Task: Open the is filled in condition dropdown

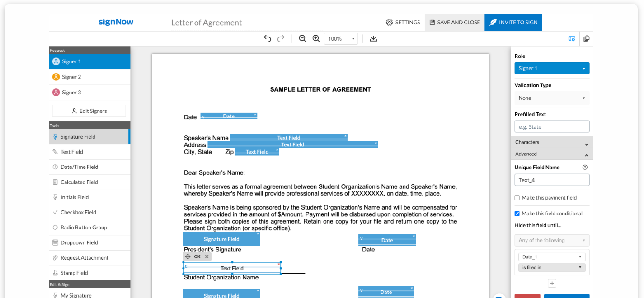Action: pos(552,268)
